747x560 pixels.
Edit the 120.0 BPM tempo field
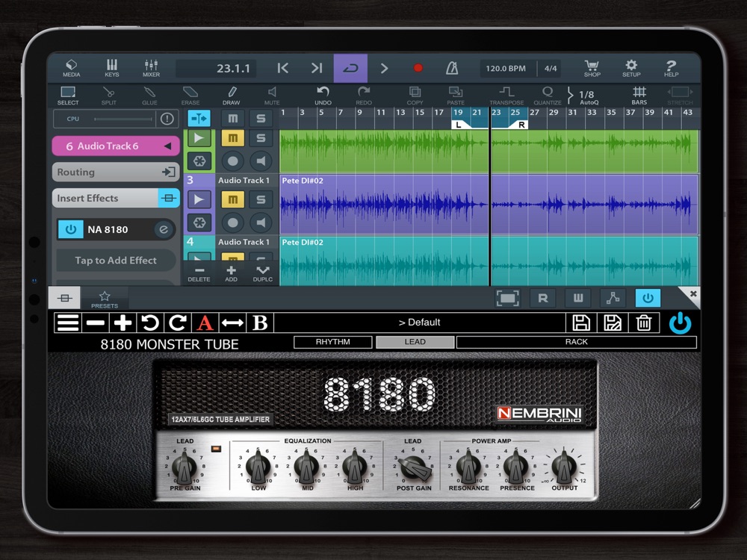click(x=506, y=68)
